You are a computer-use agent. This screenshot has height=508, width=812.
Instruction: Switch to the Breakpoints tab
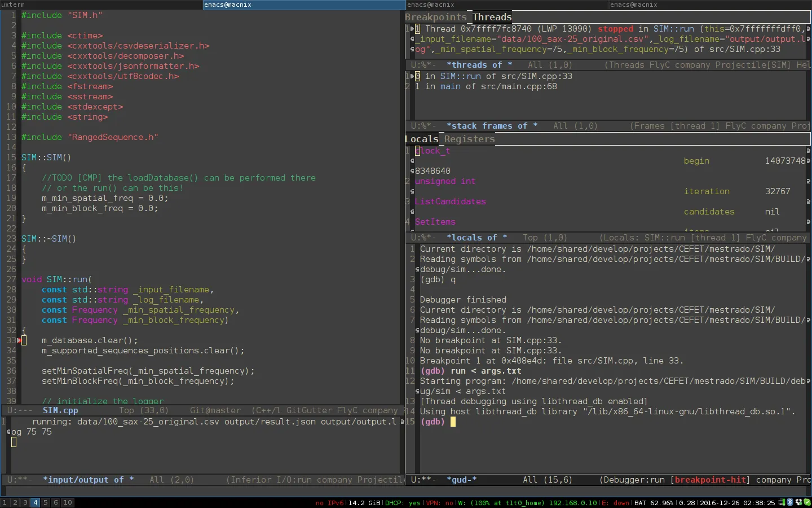click(435, 17)
